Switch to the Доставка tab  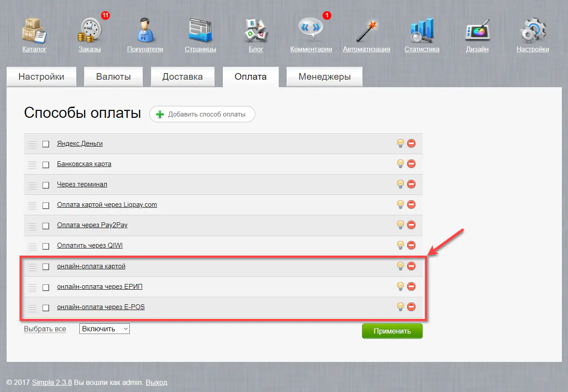tap(183, 77)
